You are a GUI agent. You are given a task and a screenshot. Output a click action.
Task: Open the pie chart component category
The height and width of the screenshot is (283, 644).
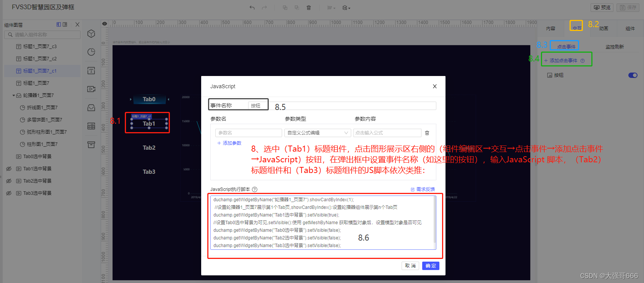coord(91,52)
